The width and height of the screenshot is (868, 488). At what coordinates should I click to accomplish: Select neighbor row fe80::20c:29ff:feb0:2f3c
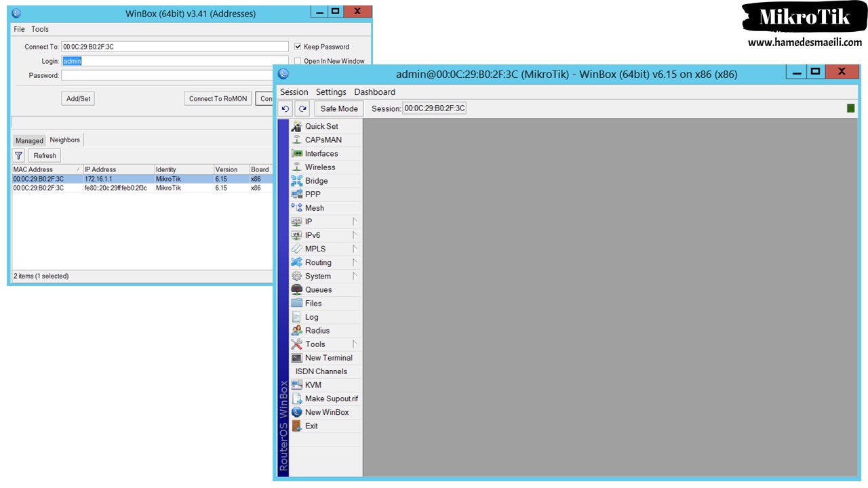click(x=142, y=188)
